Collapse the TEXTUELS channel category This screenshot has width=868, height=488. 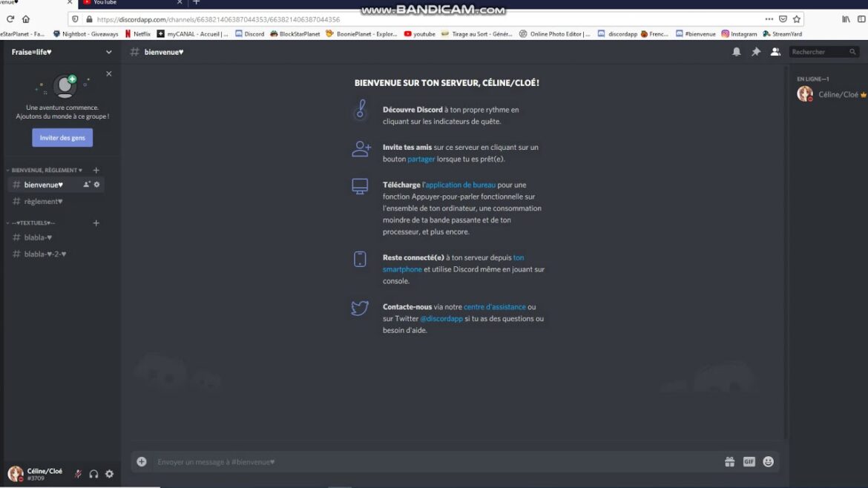[33, 222]
